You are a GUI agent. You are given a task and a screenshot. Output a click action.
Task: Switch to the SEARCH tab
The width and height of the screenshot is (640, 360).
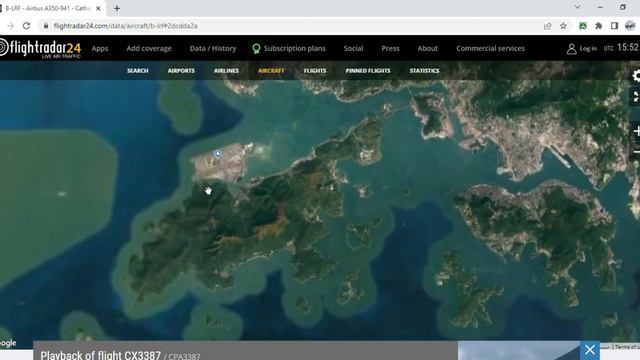point(138,71)
